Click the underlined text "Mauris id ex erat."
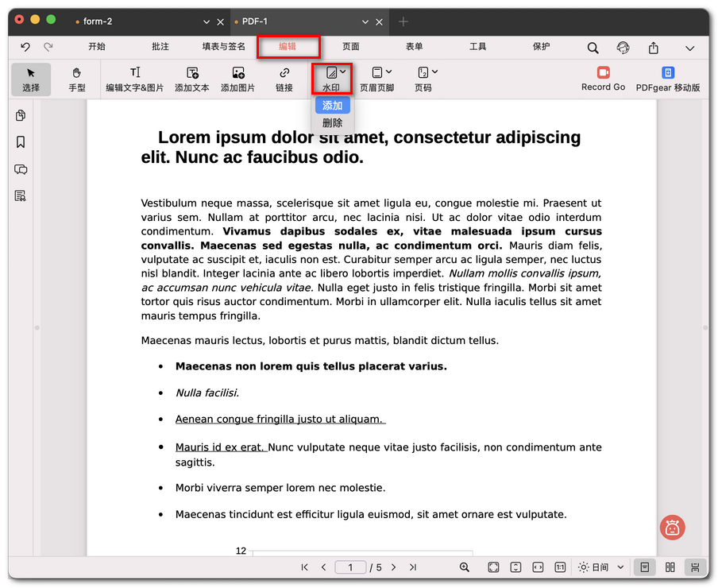The width and height of the screenshot is (718, 588). tap(221, 447)
